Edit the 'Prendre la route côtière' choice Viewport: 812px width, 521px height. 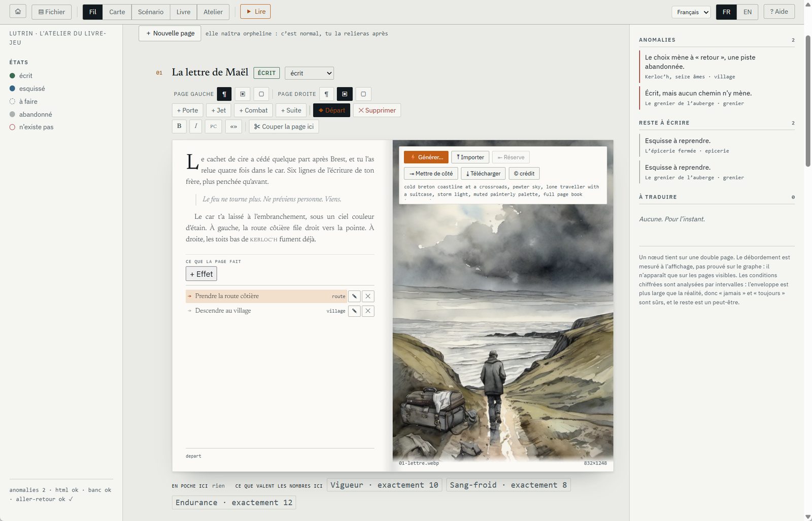[x=354, y=296]
